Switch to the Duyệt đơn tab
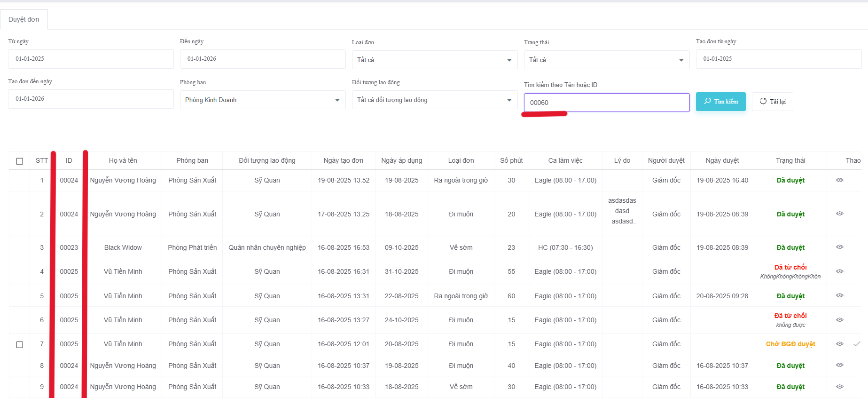This screenshot has width=868, height=398. [x=24, y=19]
